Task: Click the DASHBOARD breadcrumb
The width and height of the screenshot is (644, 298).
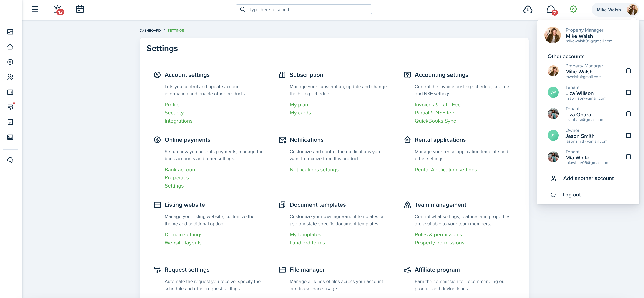Action: (150, 30)
